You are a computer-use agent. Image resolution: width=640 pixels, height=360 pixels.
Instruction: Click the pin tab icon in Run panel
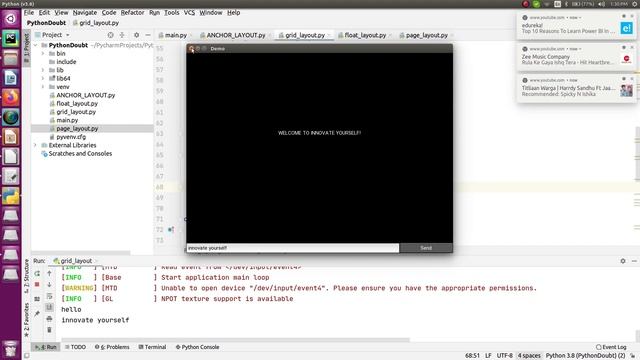click(x=37, y=313)
